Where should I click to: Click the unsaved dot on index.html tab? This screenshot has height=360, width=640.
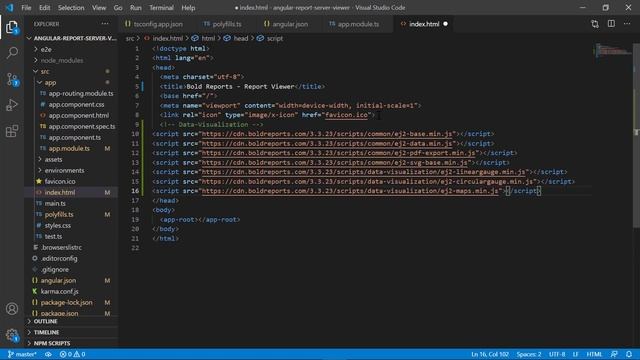[445, 24]
